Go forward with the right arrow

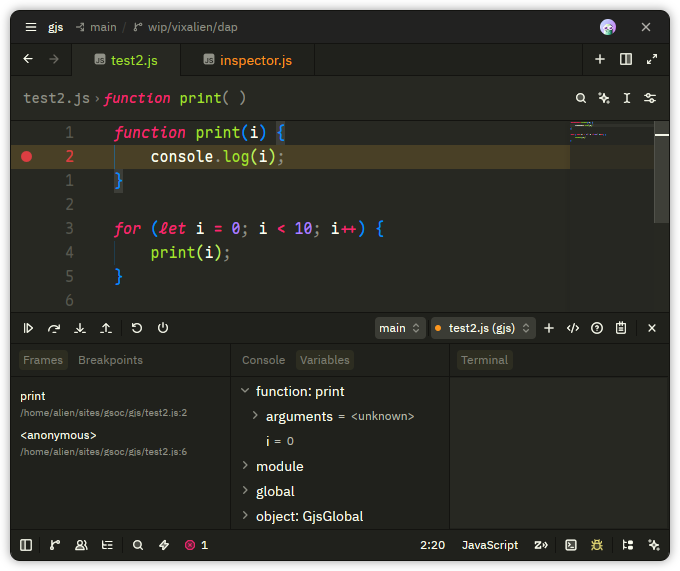54,59
